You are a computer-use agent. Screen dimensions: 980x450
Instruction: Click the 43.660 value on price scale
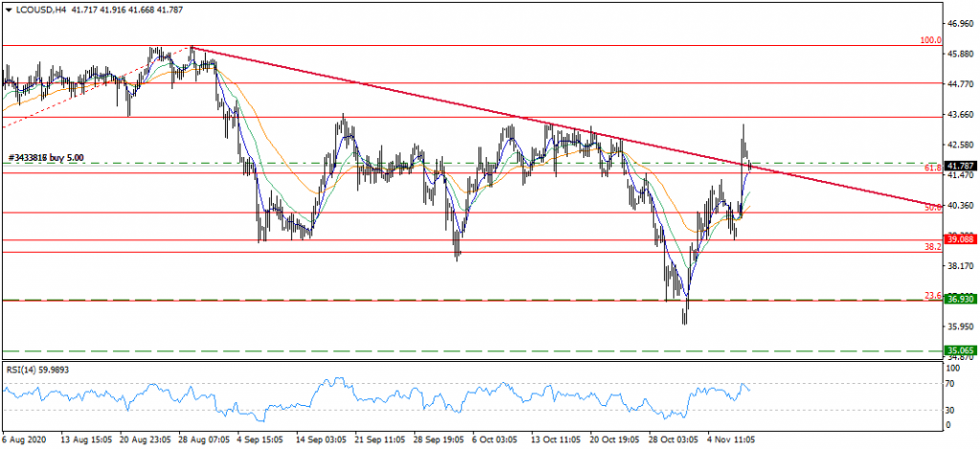[x=960, y=115]
